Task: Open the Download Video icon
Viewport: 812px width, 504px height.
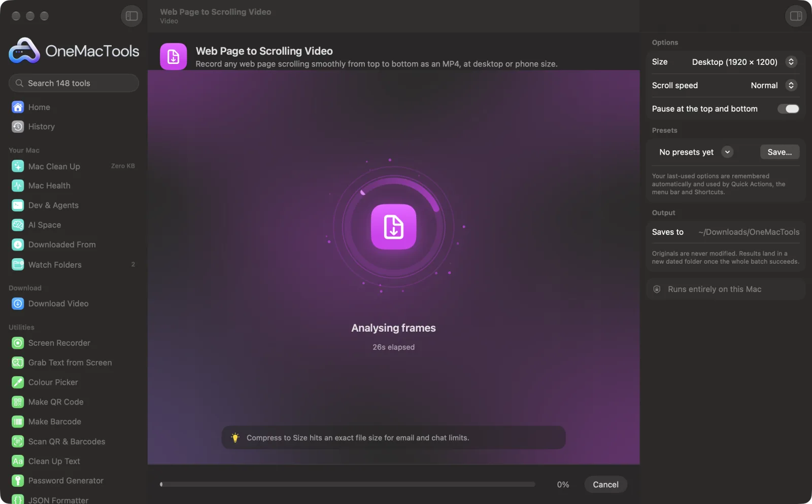Action: point(18,303)
